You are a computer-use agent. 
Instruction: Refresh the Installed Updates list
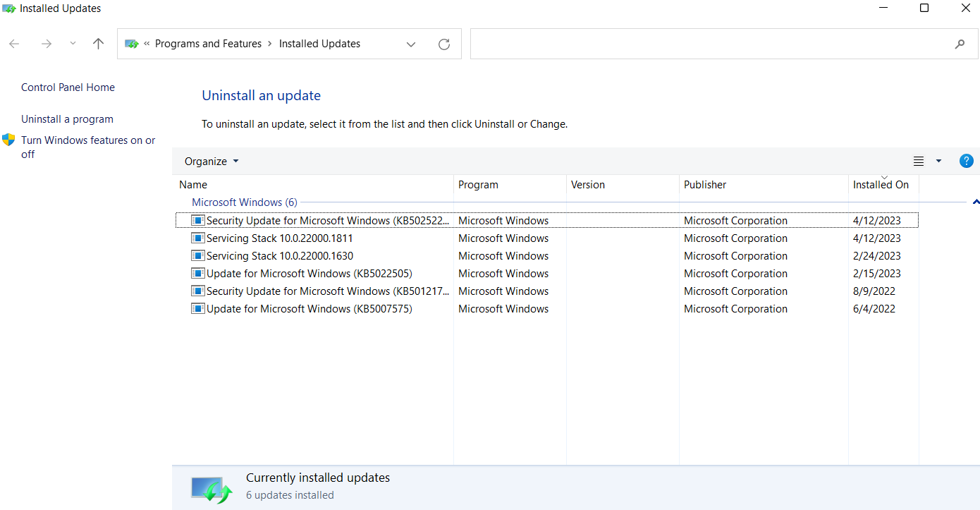pyautogui.click(x=444, y=44)
